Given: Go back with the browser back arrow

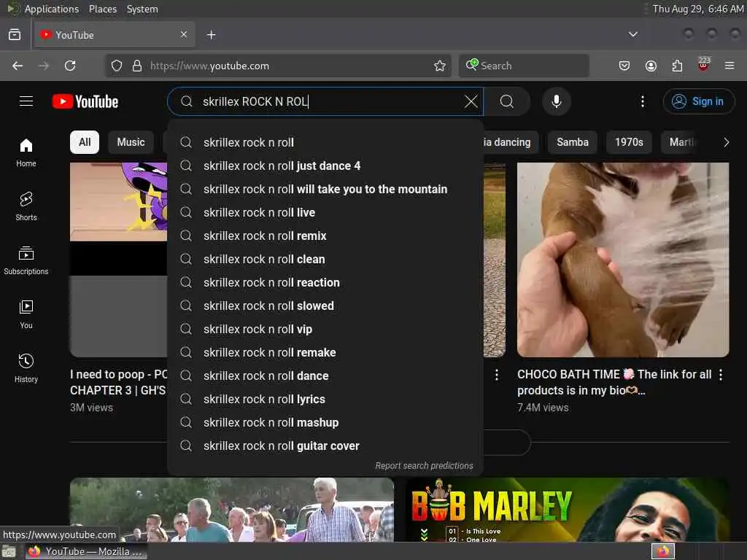Looking at the screenshot, I should (x=18, y=66).
